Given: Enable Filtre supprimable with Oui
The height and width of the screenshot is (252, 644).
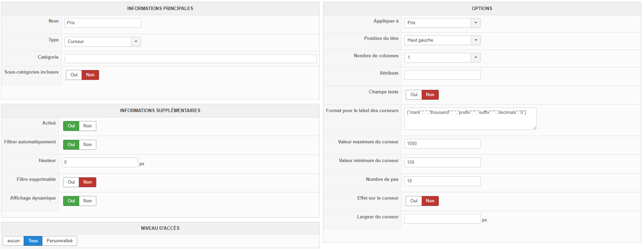Looking at the screenshot, I should (x=71, y=182).
